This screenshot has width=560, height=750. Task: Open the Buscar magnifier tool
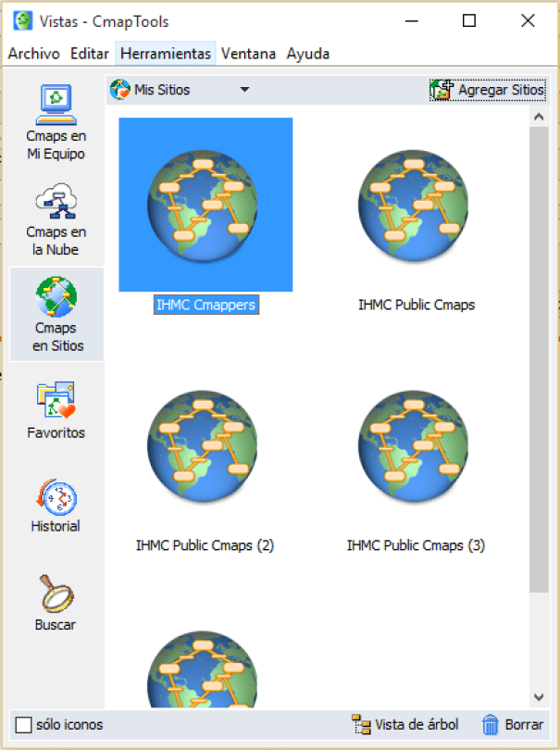tap(56, 602)
